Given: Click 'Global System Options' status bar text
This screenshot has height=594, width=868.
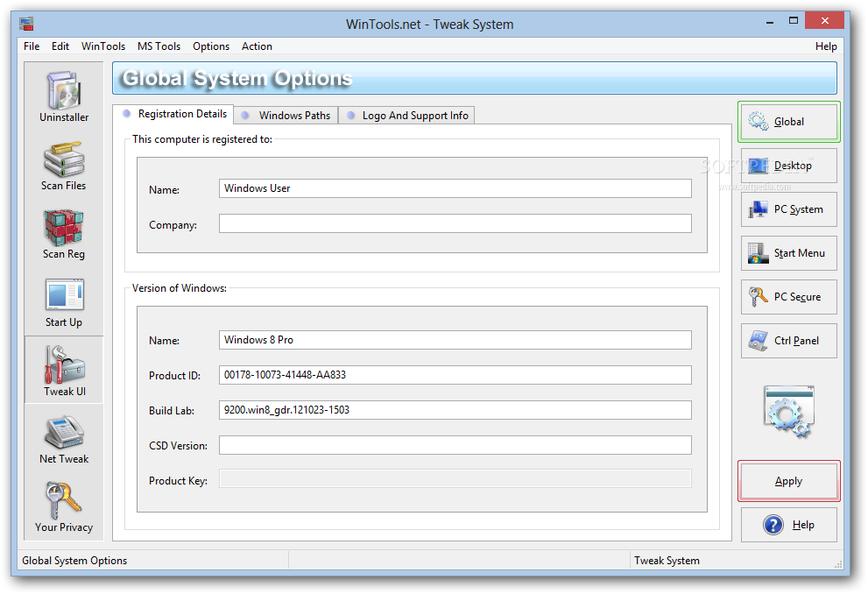Looking at the screenshot, I should coord(74,561).
